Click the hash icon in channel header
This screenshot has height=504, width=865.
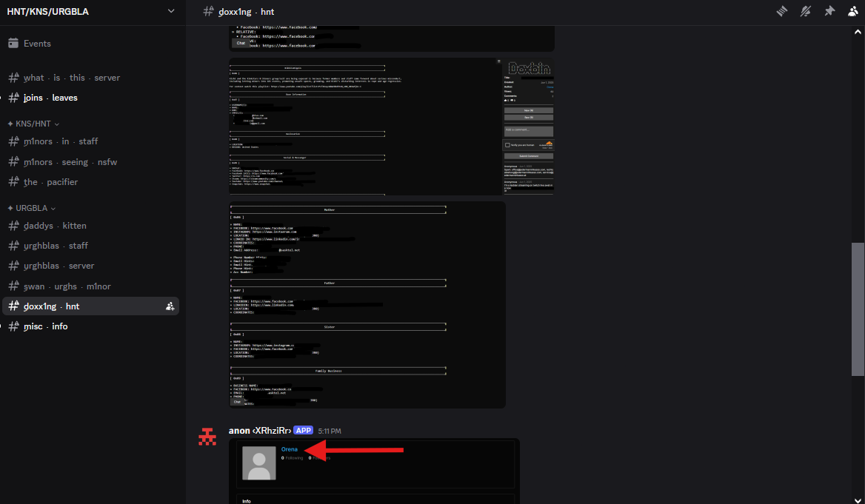point(208,11)
